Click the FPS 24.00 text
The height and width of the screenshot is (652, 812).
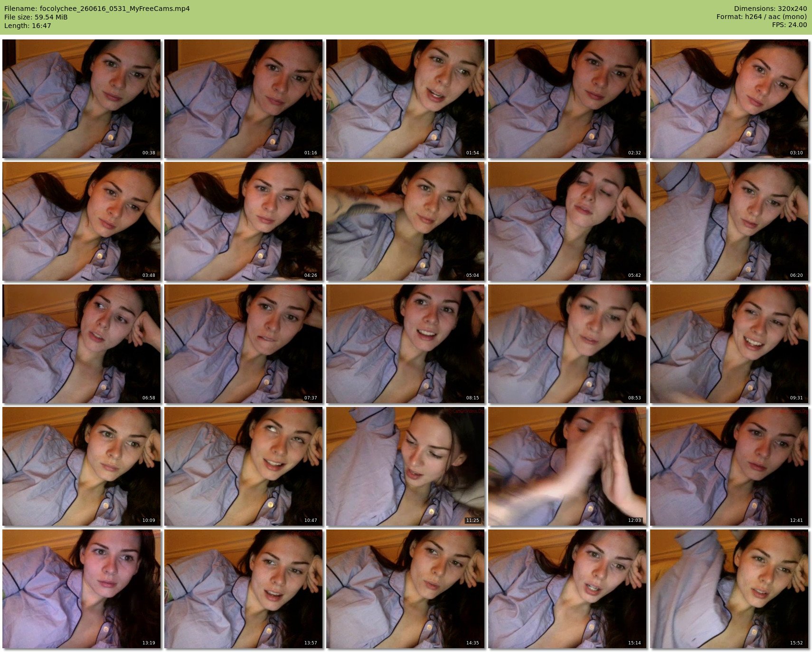click(789, 25)
